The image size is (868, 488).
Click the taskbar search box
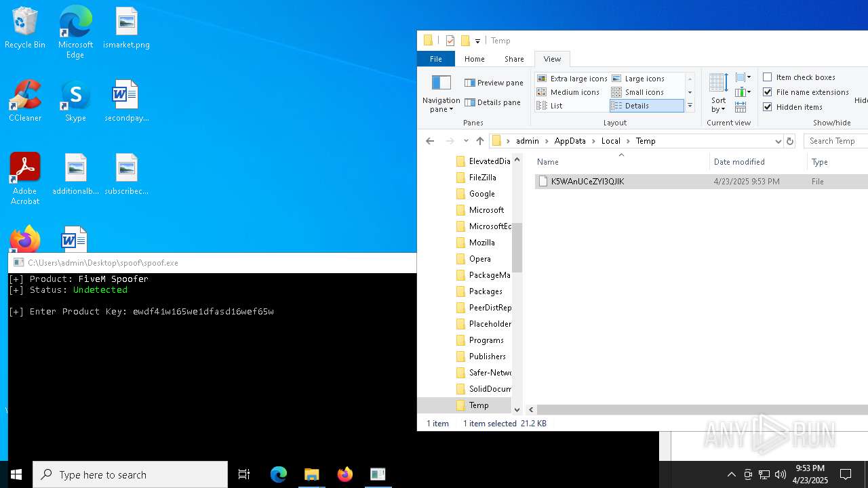point(130,474)
